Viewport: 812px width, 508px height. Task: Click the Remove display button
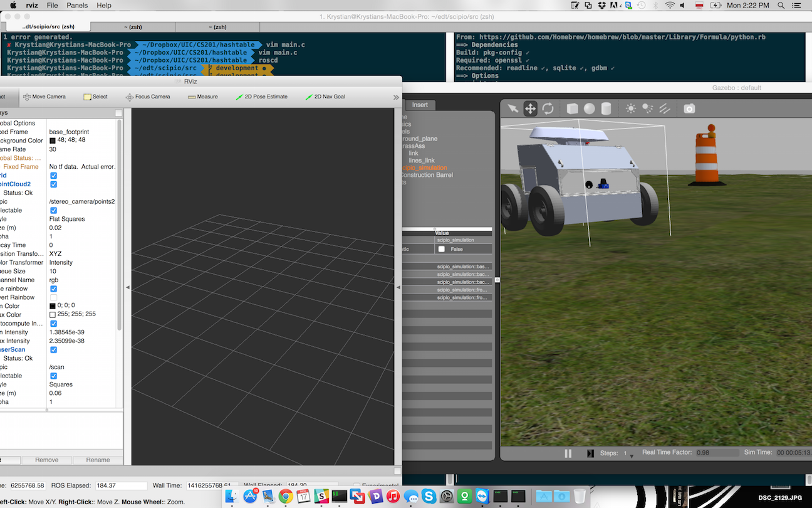46,460
